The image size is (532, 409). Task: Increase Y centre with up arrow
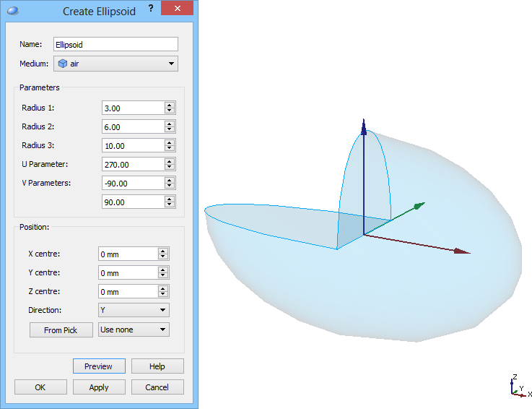163,270
